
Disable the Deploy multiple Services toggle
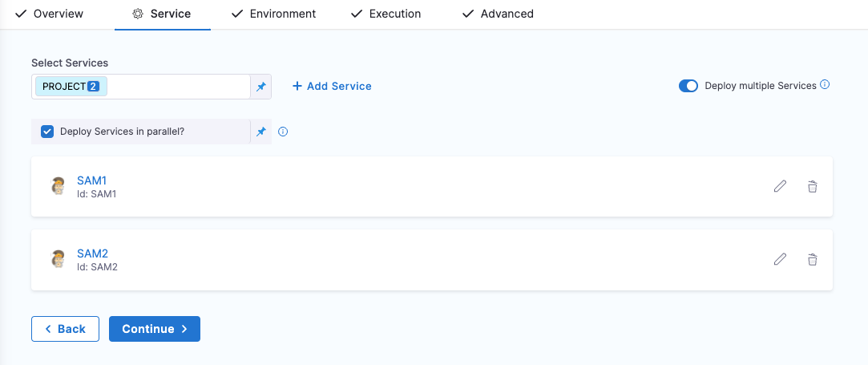[x=688, y=86]
